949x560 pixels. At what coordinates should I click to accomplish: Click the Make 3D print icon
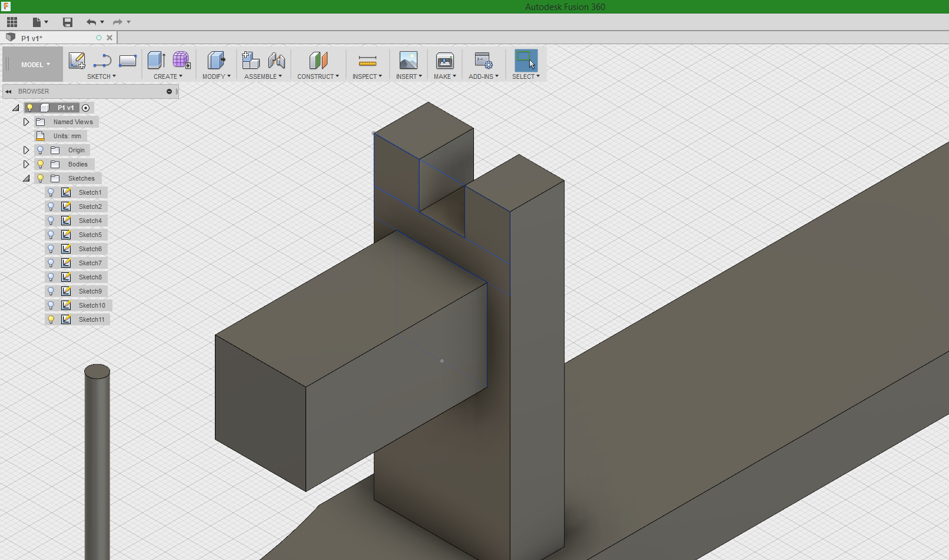click(x=445, y=61)
